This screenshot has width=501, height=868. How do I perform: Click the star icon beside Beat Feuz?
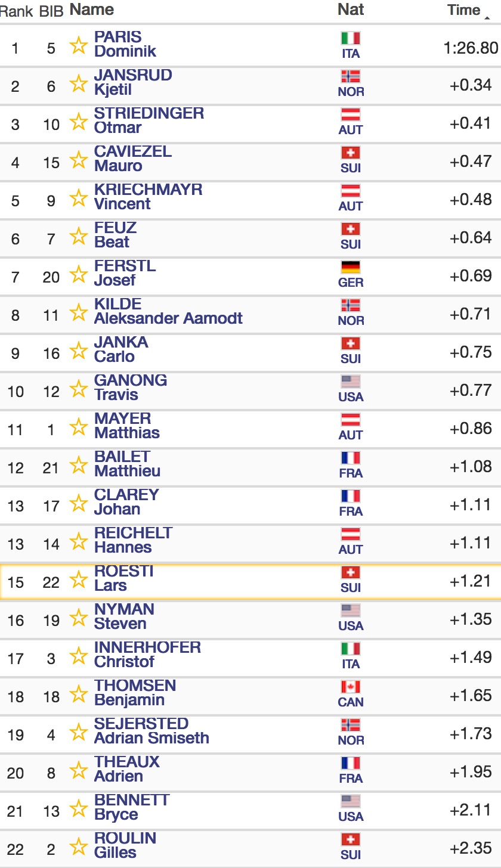pyautogui.click(x=79, y=235)
